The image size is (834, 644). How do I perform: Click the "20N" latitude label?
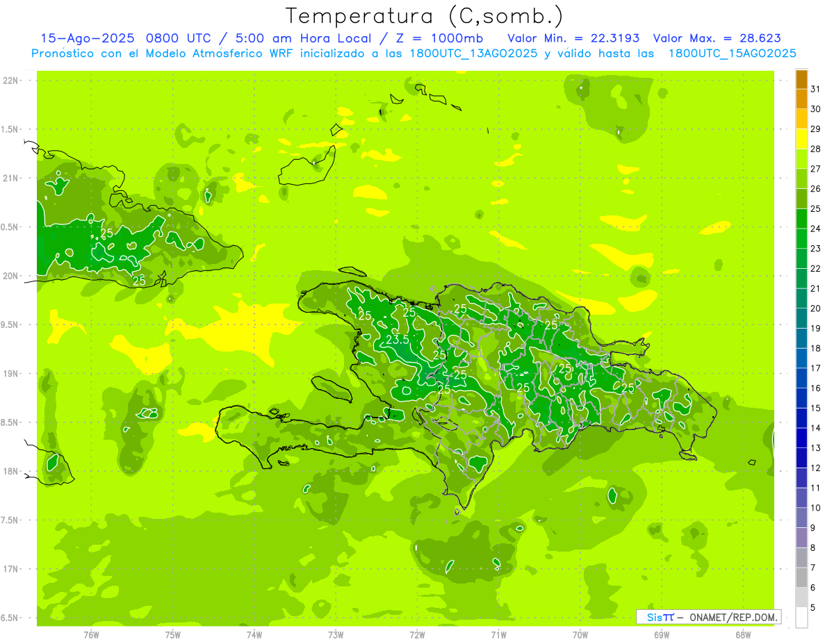coord(10,276)
